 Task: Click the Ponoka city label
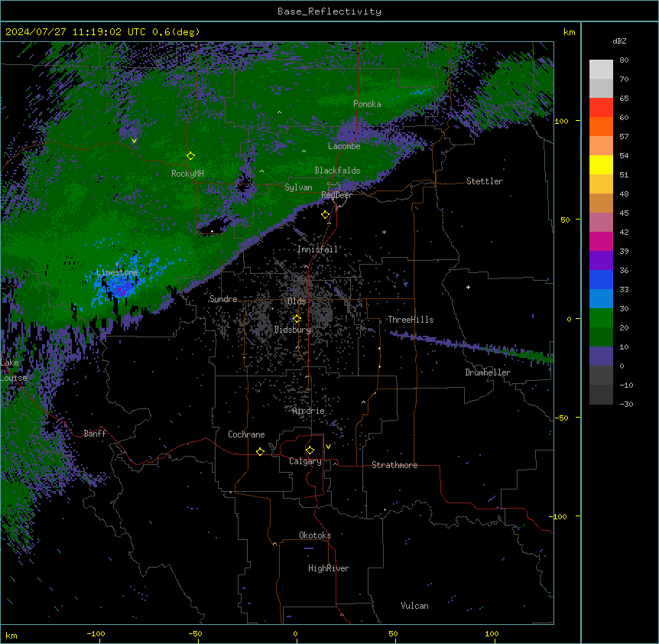tap(367, 104)
